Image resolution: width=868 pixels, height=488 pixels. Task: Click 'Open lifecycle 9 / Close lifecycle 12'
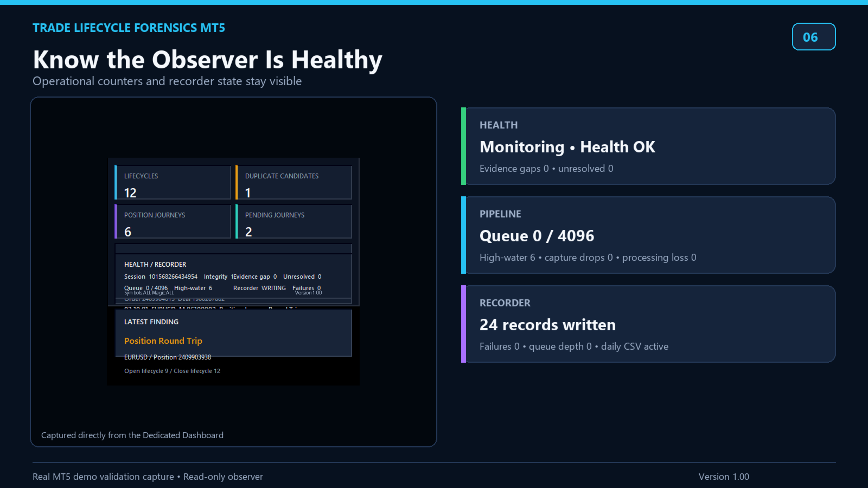tap(172, 371)
